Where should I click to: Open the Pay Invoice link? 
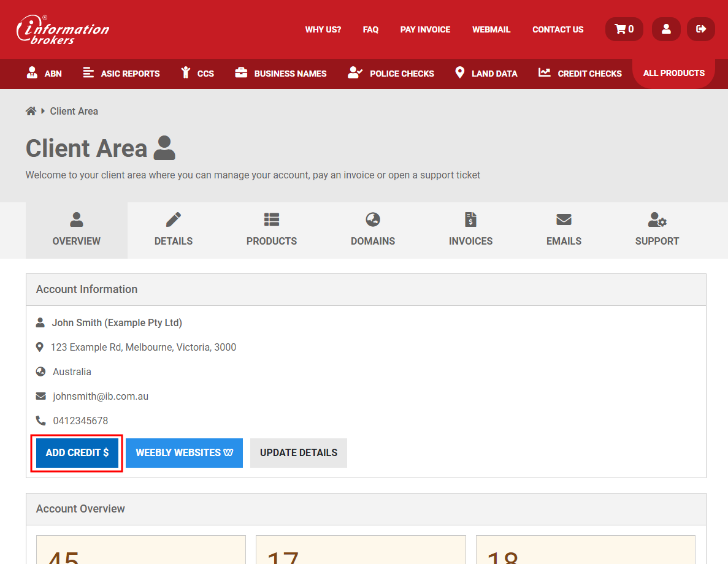(x=425, y=29)
